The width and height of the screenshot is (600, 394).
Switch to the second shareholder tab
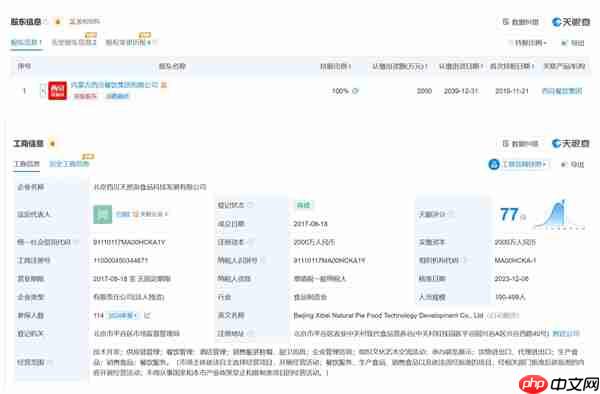pyautogui.click(x=74, y=42)
